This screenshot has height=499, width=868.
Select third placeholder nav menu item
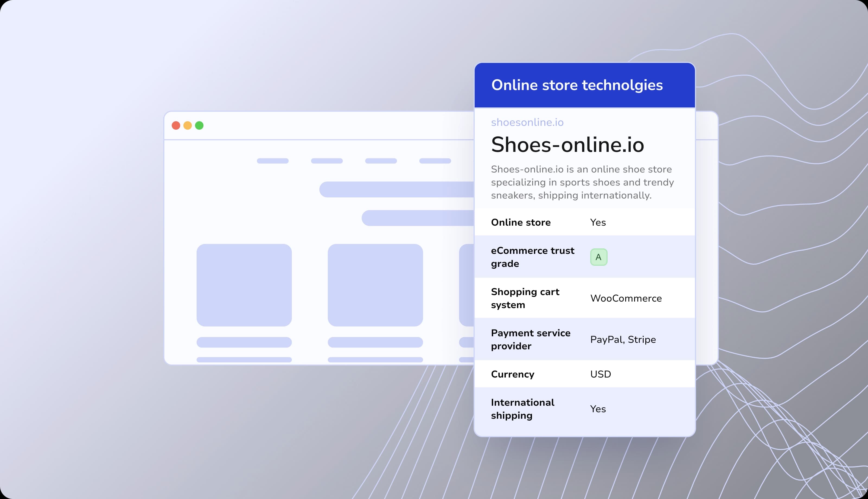pyautogui.click(x=381, y=161)
